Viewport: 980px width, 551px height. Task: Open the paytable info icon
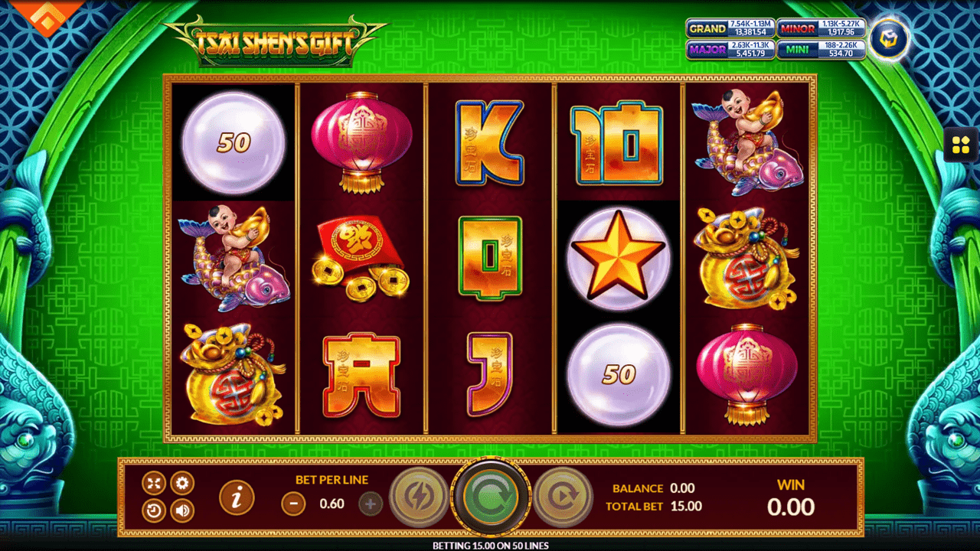tap(237, 497)
